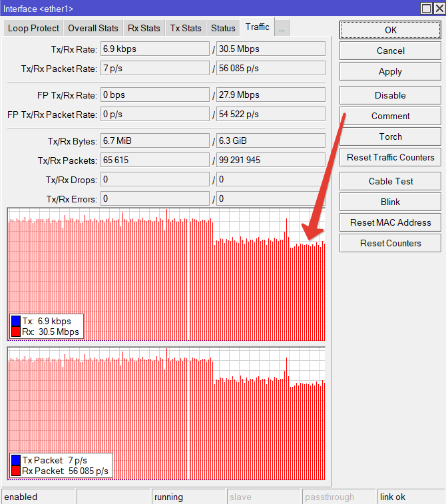Click the red Rx swatch in rate graph legend

point(16,332)
